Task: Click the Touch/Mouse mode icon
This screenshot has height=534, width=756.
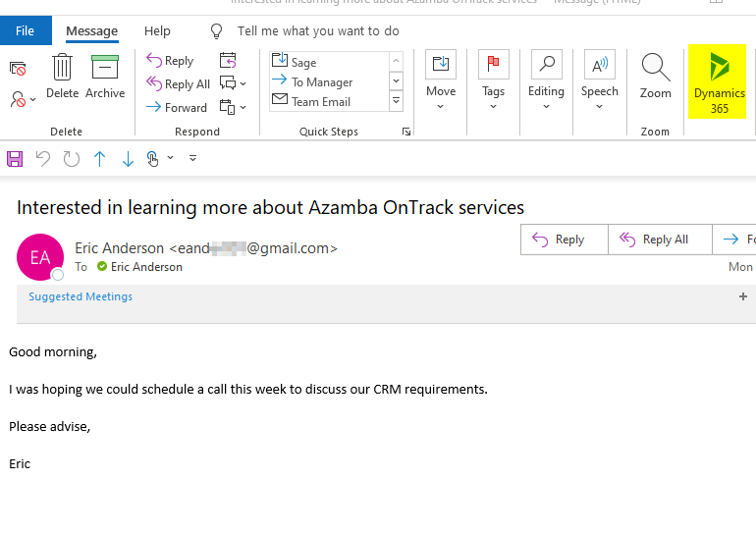Action: 153,159
